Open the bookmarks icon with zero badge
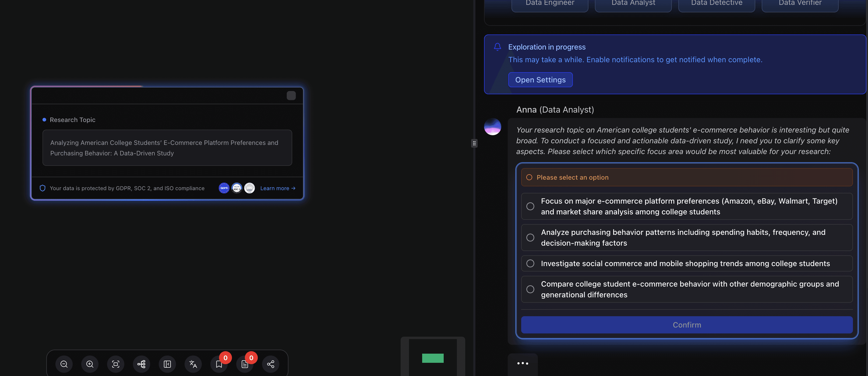 tap(219, 364)
